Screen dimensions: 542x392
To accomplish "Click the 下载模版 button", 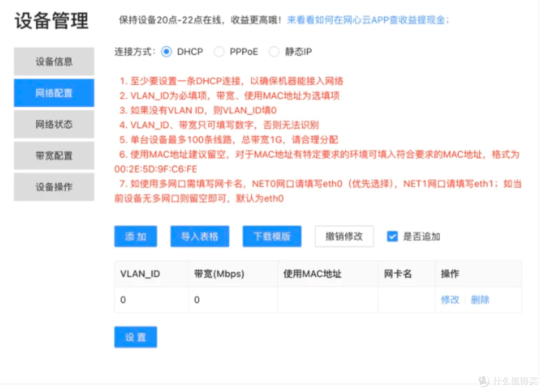I will [x=272, y=237].
